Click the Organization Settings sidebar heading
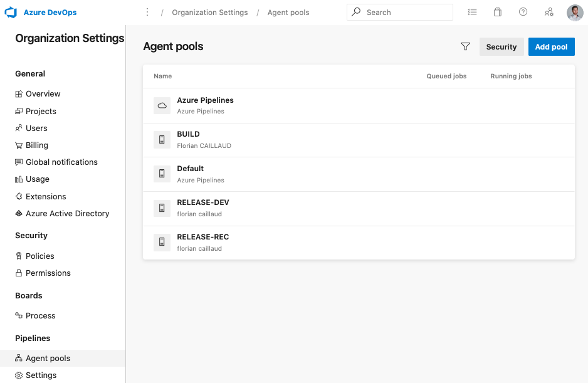Image resolution: width=588 pixels, height=383 pixels. click(x=70, y=38)
